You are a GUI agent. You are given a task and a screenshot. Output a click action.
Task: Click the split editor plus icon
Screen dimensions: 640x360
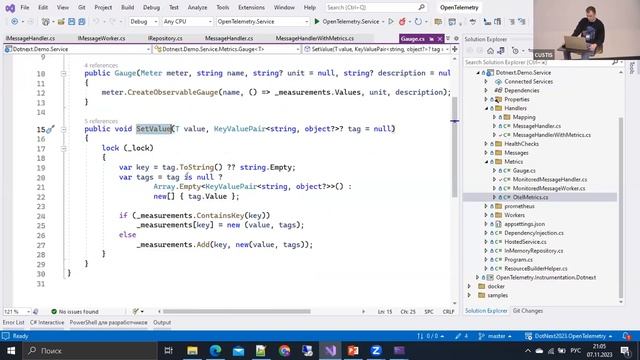click(x=455, y=49)
